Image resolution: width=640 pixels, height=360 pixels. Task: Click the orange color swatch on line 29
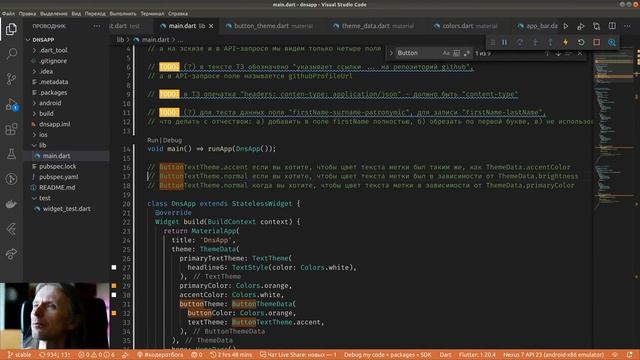[114, 286]
